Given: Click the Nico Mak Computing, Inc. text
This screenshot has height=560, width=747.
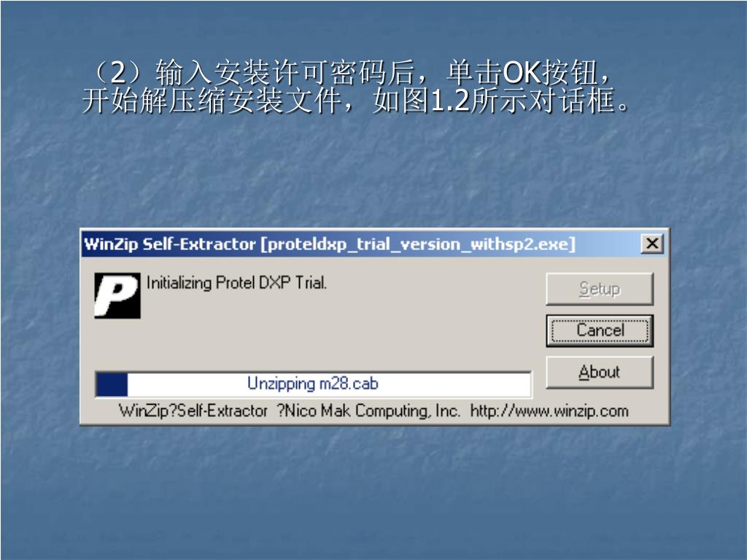Looking at the screenshot, I should click(x=371, y=411).
